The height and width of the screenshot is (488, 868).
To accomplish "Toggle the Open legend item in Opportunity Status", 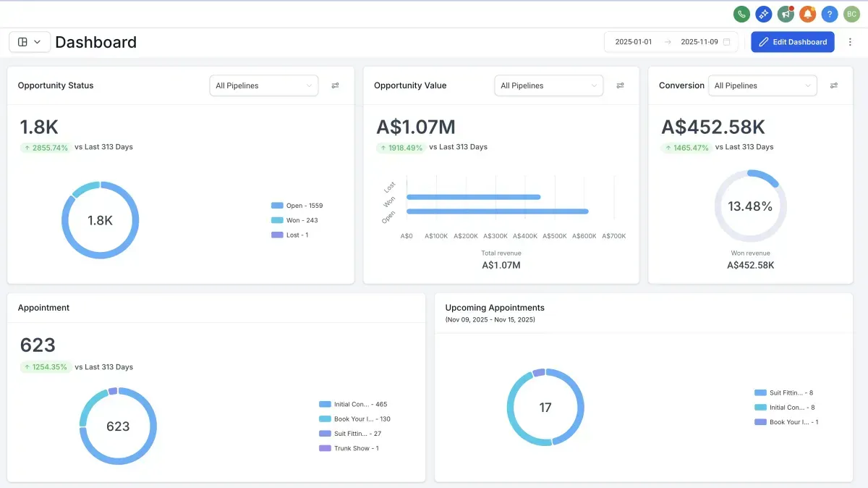I will [297, 206].
